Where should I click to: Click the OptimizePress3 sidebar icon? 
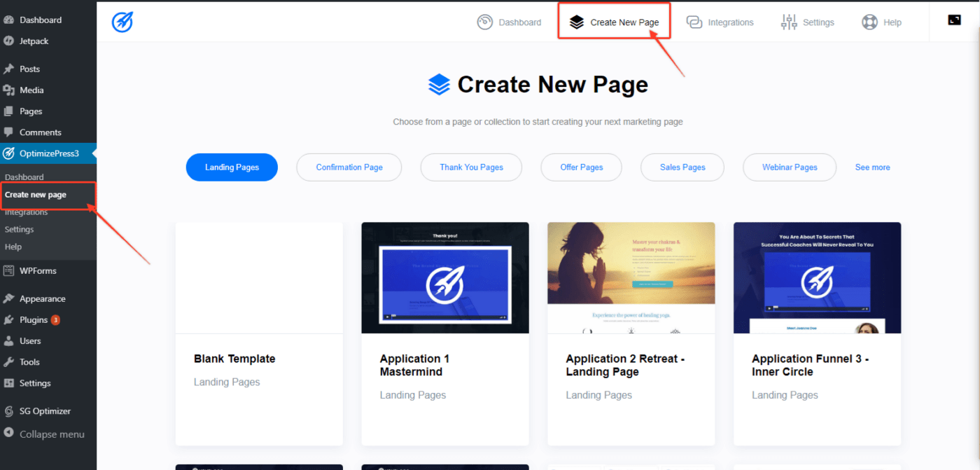tap(8, 153)
